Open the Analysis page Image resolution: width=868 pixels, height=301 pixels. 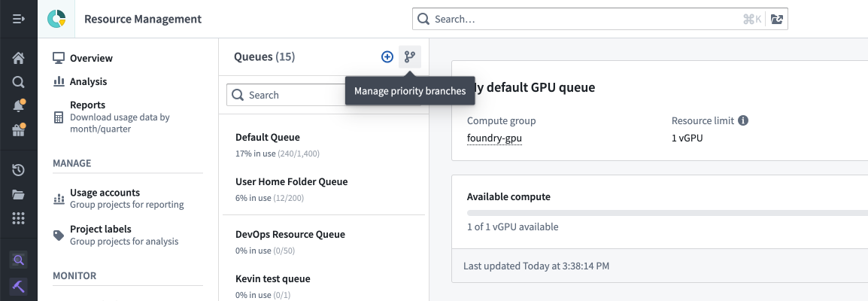click(89, 81)
